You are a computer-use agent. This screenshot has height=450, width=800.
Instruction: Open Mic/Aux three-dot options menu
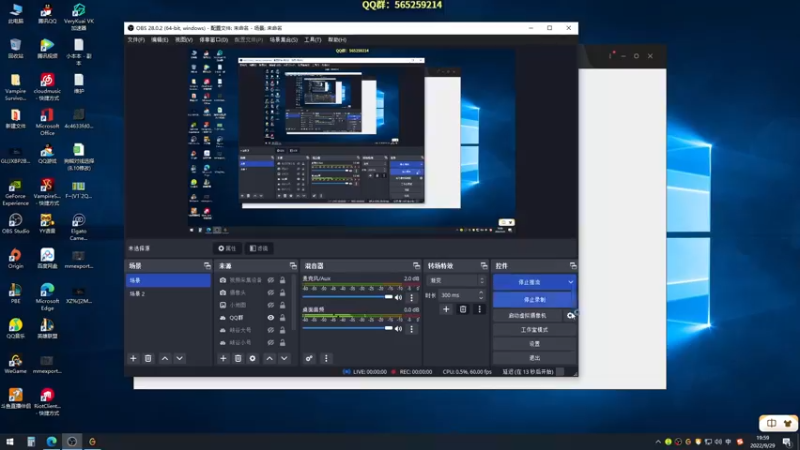(x=412, y=297)
